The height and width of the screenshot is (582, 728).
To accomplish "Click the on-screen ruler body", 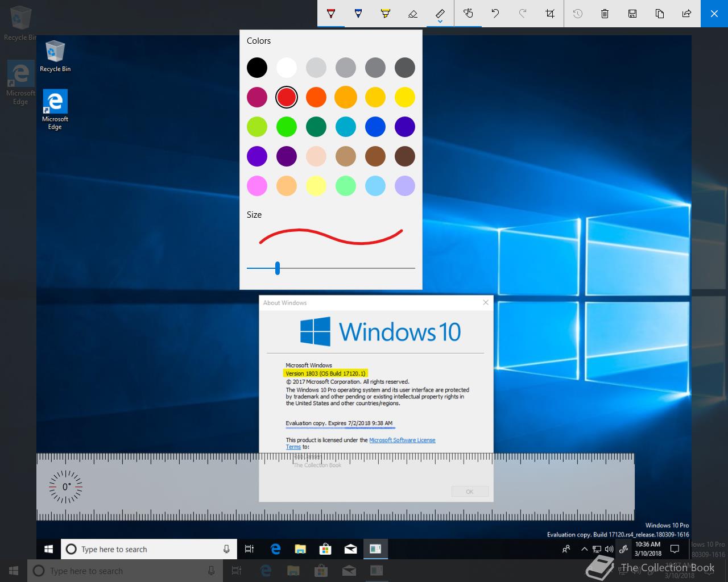I will [336, 487].
